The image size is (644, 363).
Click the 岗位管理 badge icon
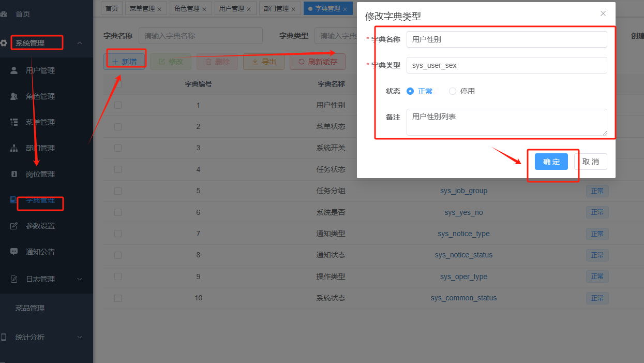coord(14,174)
